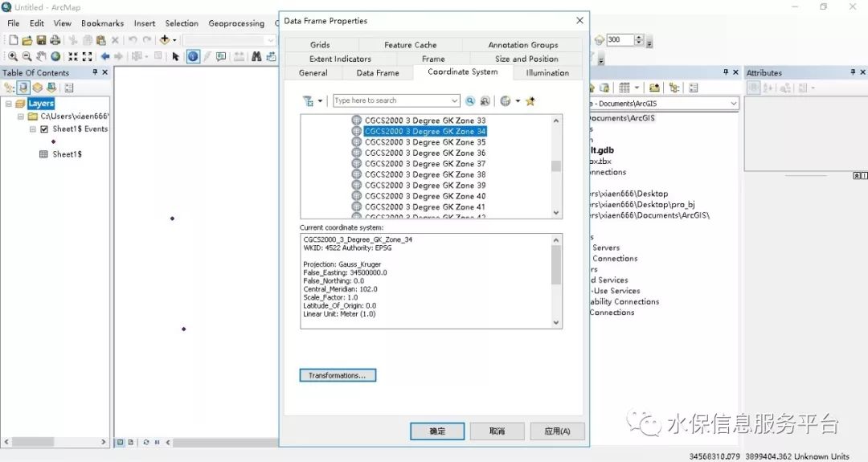
Task: Close the Table Of Contents panel
Action: pyautogui.click(x=105, y=72)
